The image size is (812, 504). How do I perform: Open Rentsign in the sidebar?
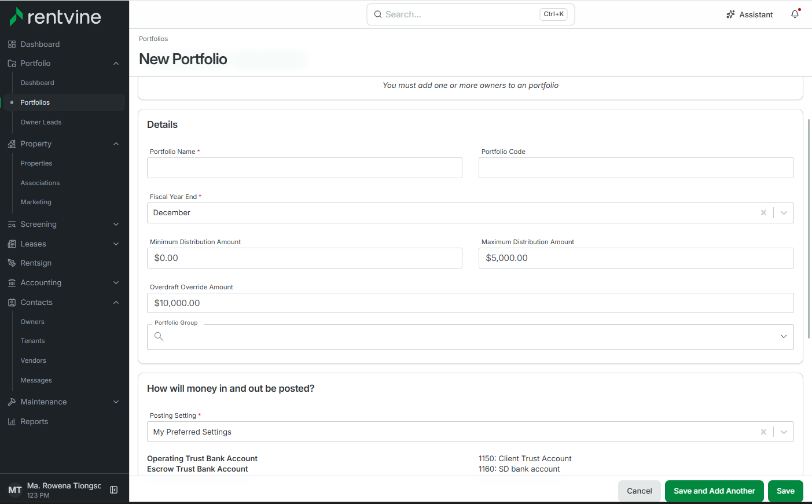click(x=36, y=263)
